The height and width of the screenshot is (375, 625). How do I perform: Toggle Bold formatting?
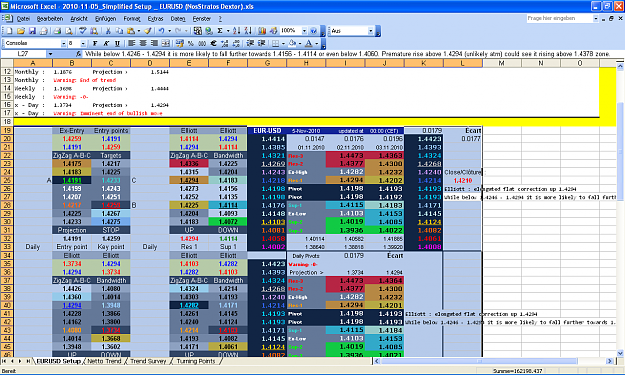(x=95, y=43)
